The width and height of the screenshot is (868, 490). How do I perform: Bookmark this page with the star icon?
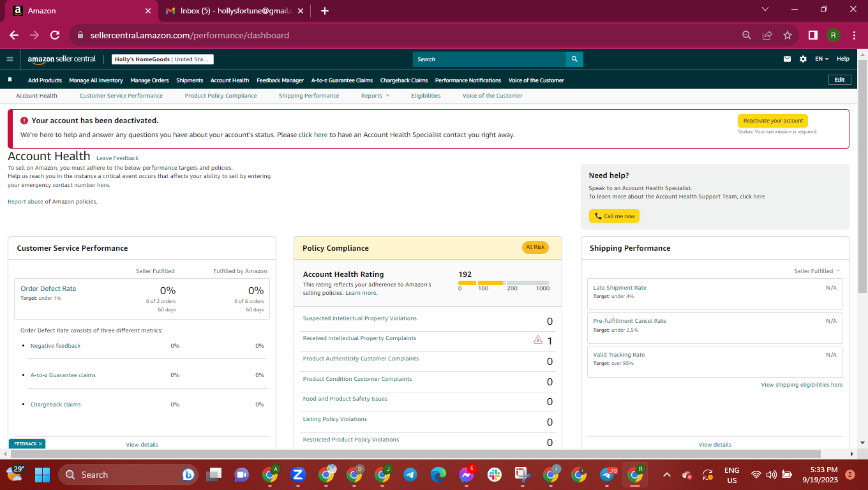788,35
